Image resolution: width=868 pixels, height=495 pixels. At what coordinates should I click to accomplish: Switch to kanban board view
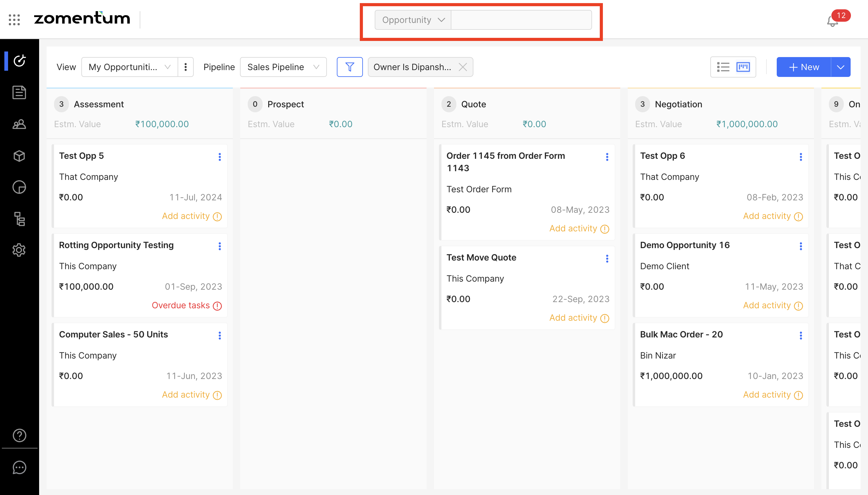point(743,67)
